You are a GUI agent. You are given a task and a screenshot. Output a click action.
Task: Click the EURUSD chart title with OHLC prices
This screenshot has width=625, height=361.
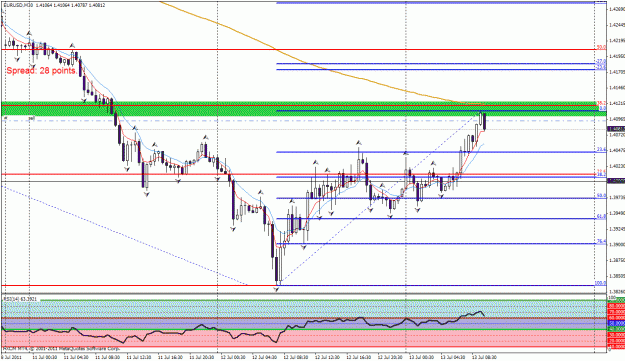tap(54, 6)
